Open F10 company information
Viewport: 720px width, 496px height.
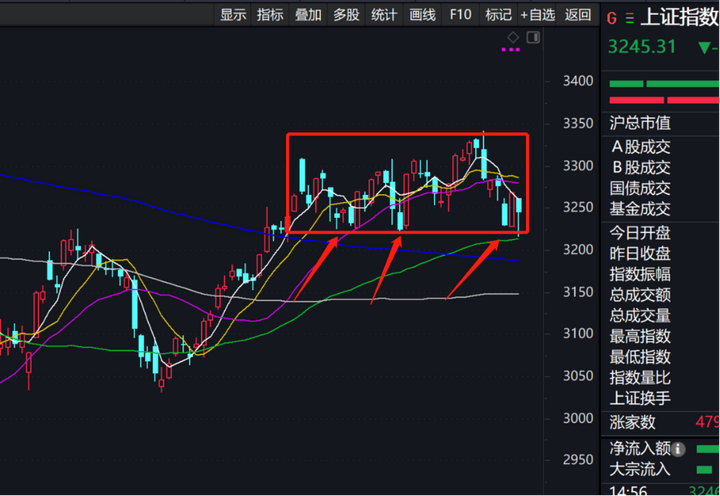[461, 15]
